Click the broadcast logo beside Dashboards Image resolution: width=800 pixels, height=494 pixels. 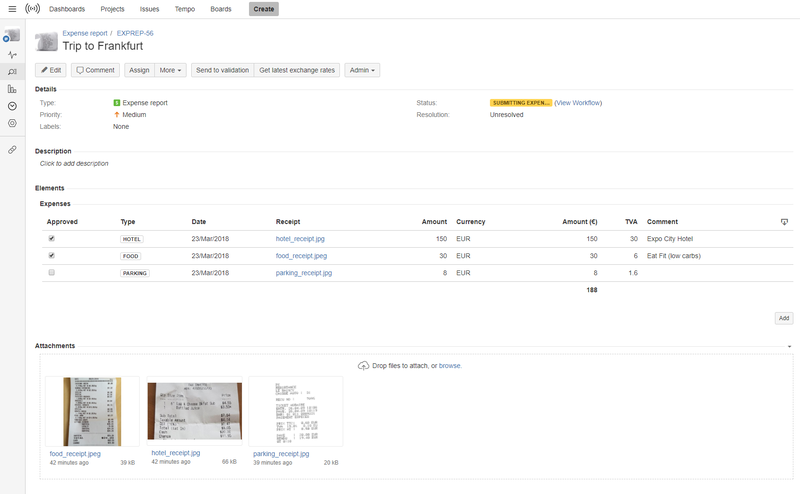point(33,9)
